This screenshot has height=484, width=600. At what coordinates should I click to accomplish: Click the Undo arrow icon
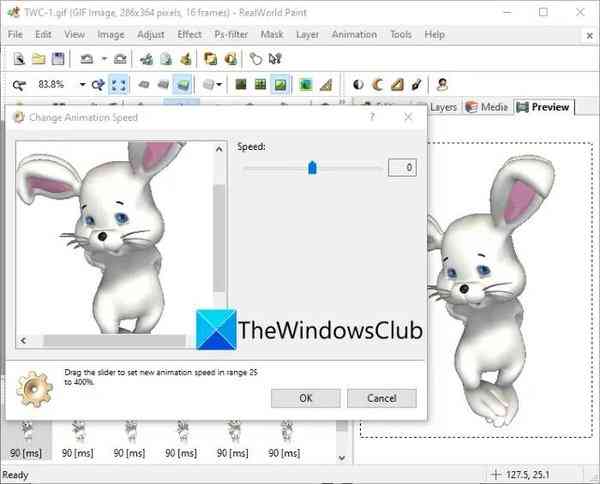(86, 60)
